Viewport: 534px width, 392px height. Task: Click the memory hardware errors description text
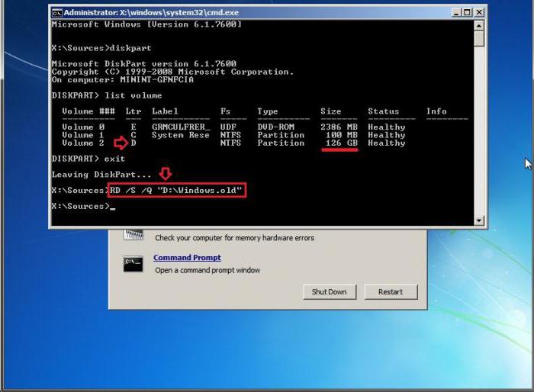click(234, 238)
